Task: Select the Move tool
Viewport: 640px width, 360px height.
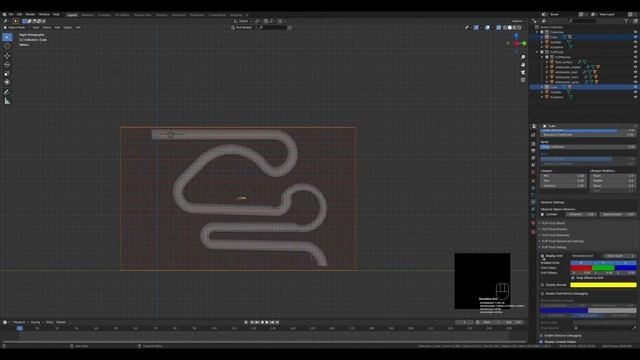Action: (7, 56)
